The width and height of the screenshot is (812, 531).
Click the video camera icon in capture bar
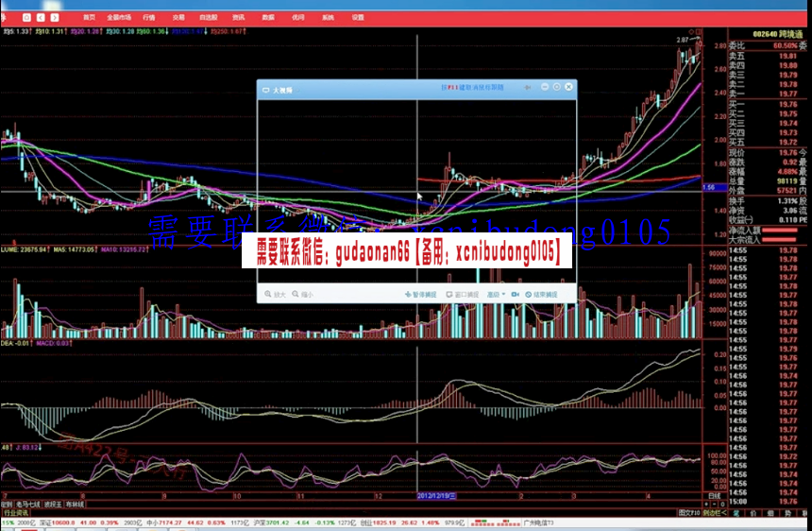click(515, 295)
